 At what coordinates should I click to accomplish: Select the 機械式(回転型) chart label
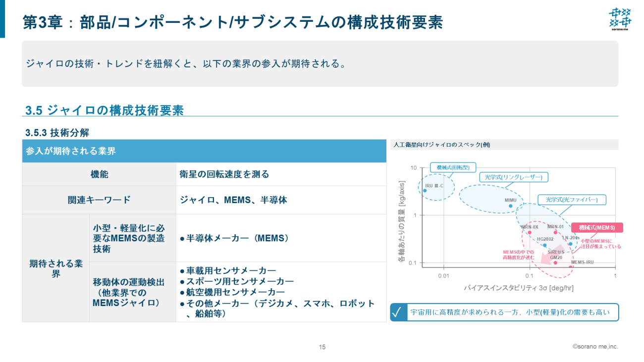[453, 168]
